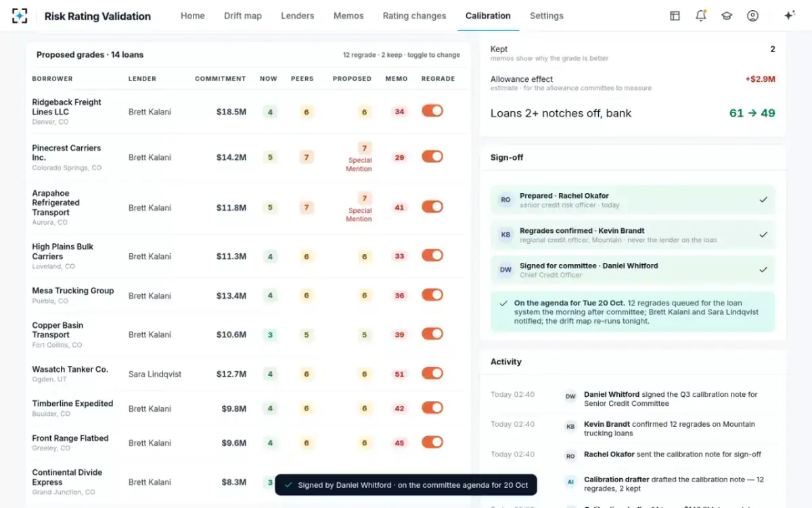Toggle regrade for Copper Basin Transport
The image size is (812, 508).
[x=432, y=333]
